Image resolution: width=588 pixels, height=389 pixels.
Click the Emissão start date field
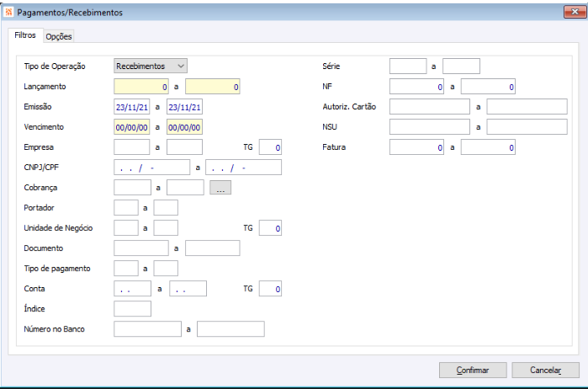132,107
